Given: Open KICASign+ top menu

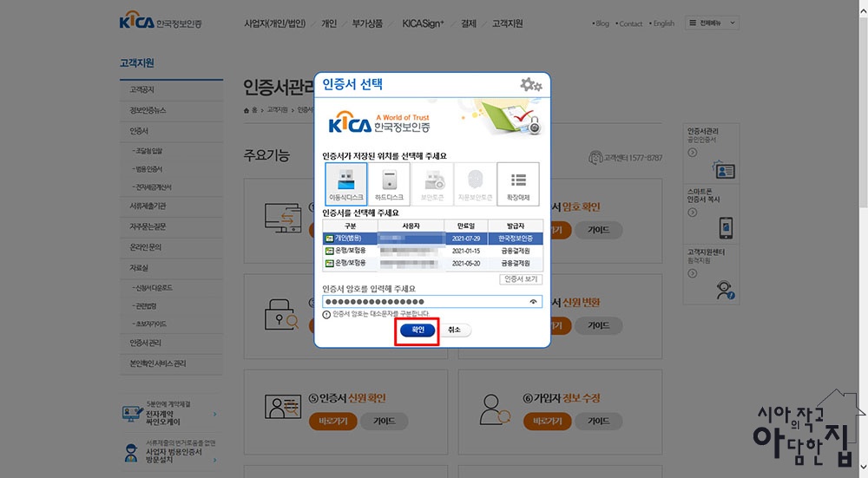Looking at the screenshot, I should [423, 23].
